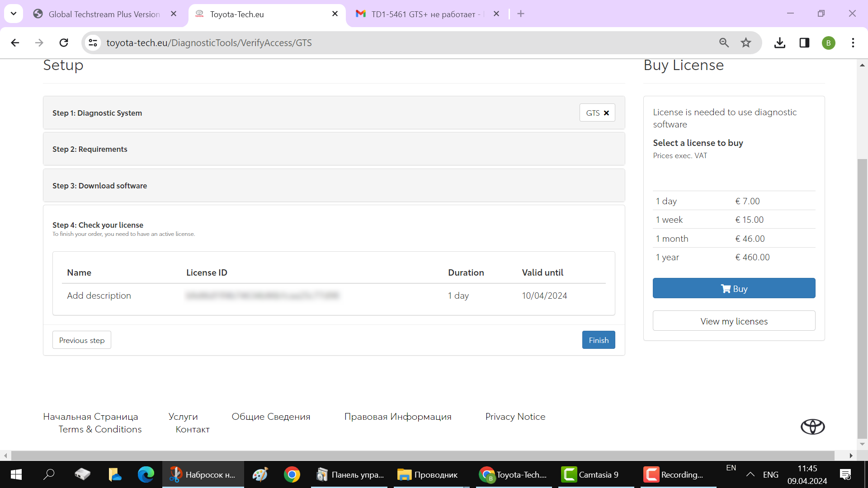Click the vertical scrollbar thumb

(862, 298)
